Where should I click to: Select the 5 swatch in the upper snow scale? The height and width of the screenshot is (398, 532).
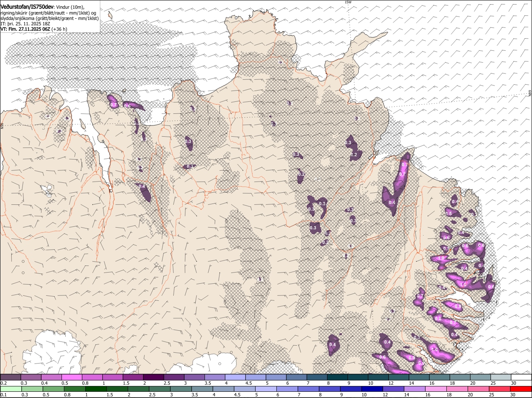(276, 377)
